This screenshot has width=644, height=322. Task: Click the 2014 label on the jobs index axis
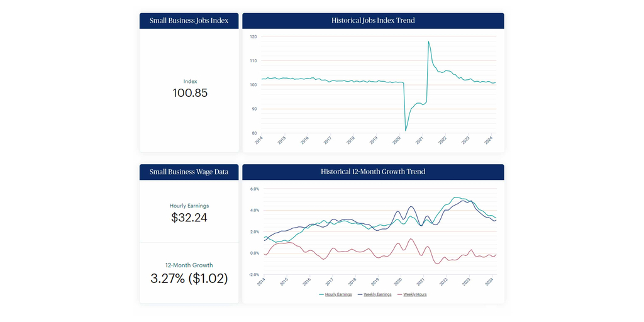click(258, 141)
